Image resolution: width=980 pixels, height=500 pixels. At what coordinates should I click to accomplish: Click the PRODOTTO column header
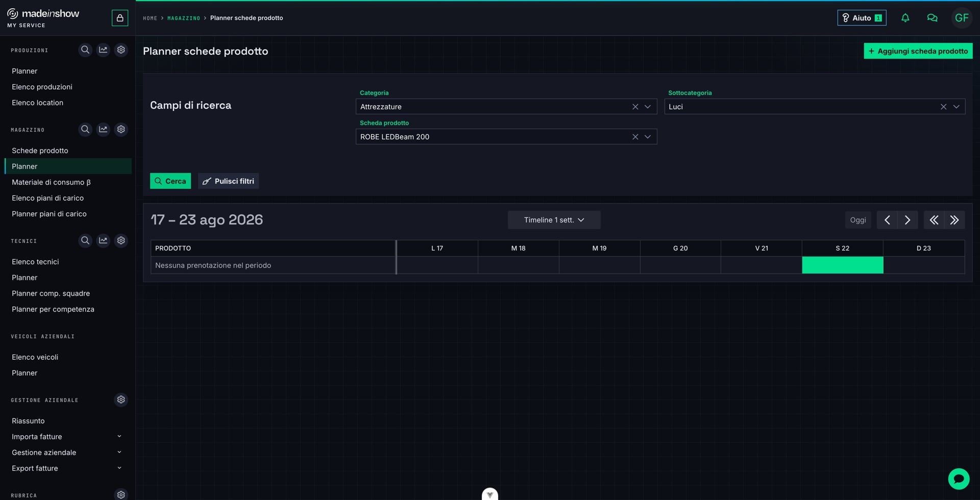click(x=273, y=248)
